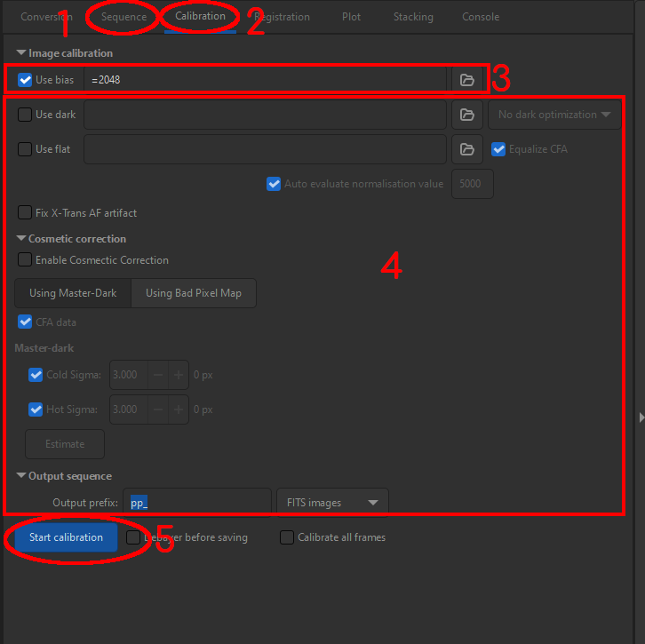Open the Stacking tab
Image resolution: width=645 pixels, height=644 pixels.
[x=412, y=17]
